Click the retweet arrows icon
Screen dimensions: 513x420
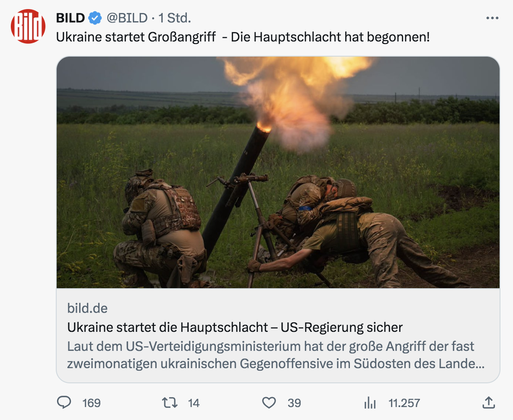[170, 403]
